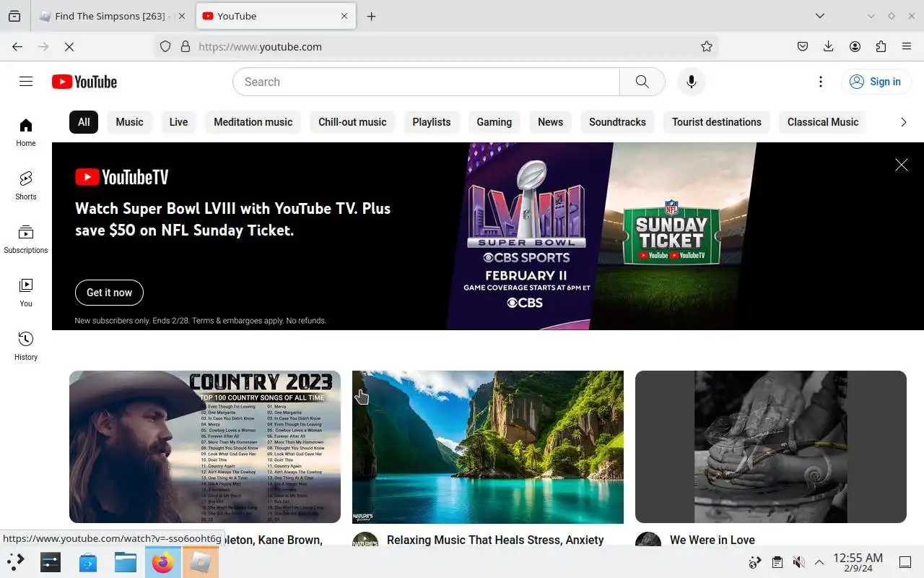Click the Sign in button
The width and height of the screenshot is (924, 578).
[875, 82]
